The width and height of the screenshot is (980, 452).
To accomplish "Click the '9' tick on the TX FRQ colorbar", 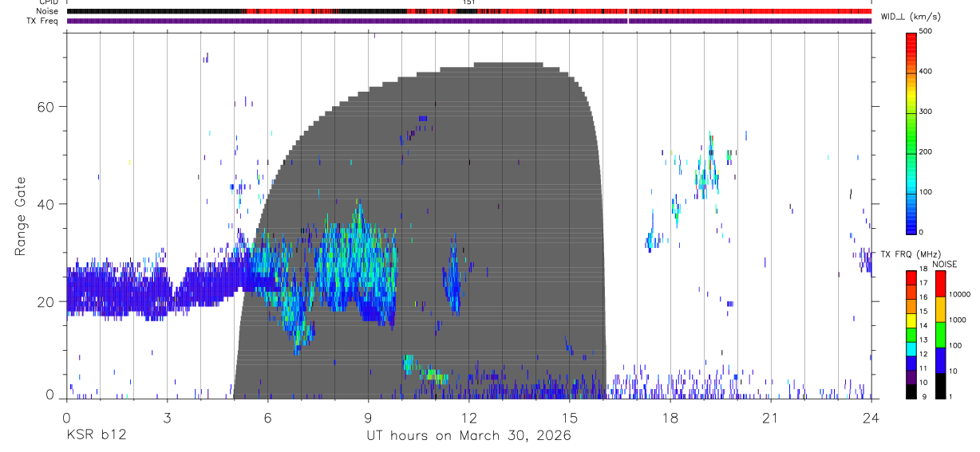I will pyautogui.click(x=923, y=396).
